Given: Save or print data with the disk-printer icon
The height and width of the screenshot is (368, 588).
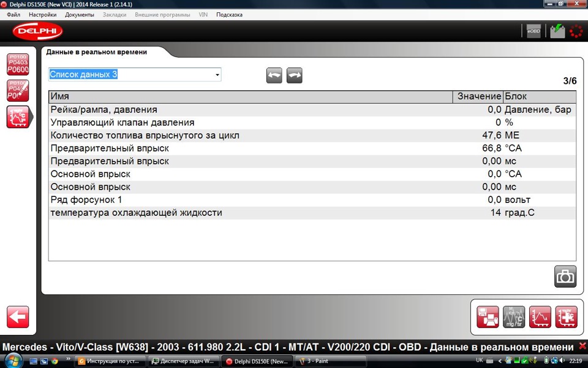Looking at the screenshot, I should [488, 317].
